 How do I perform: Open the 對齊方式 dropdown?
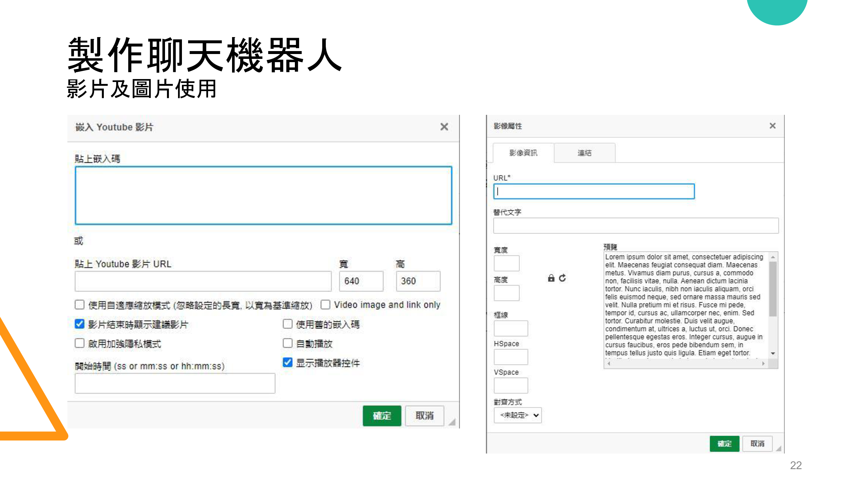coord(517,415)
